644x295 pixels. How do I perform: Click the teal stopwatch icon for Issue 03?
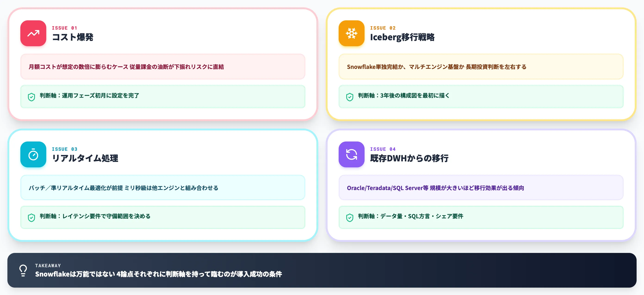[33, 154]
